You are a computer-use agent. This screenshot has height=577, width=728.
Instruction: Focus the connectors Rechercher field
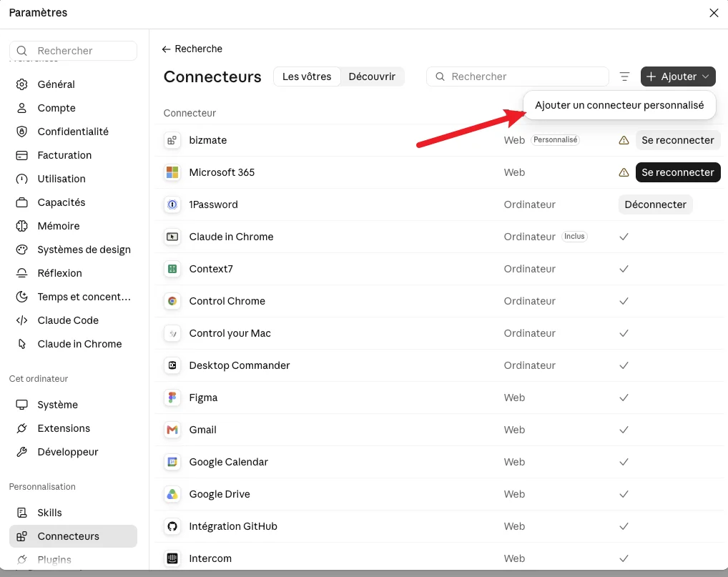[x=517, y=77]
